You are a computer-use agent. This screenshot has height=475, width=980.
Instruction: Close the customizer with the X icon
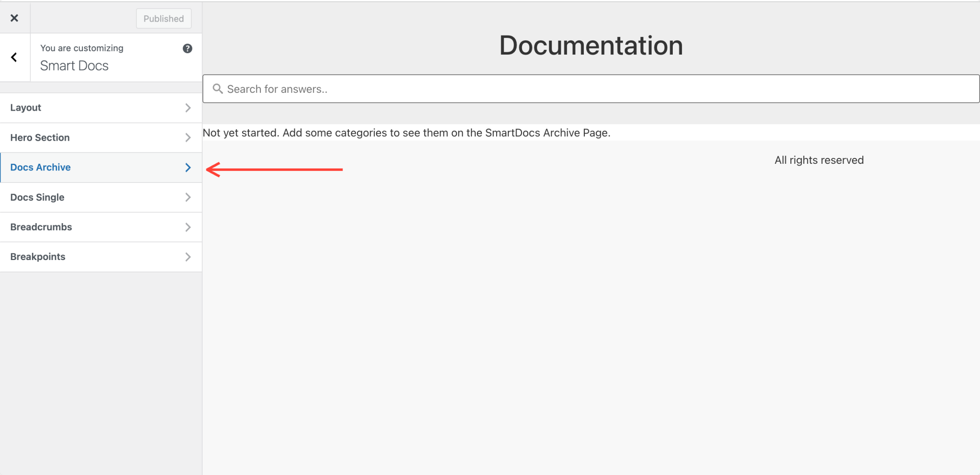[14, 18]
